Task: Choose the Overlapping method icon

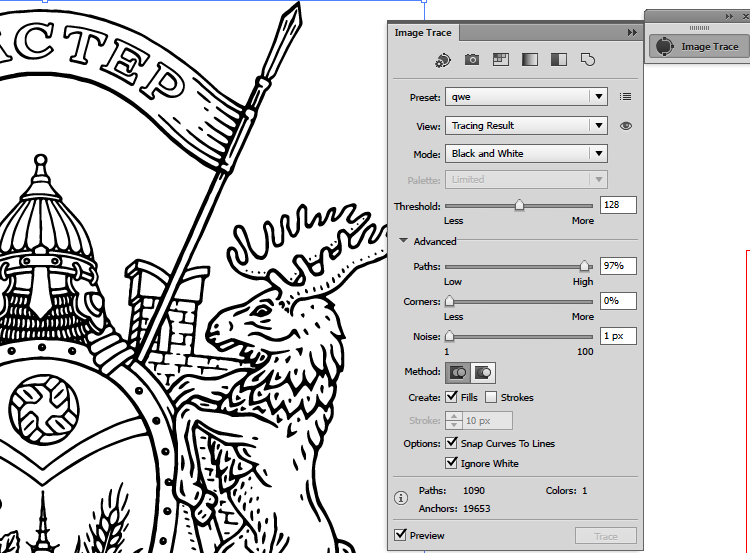Action: point(484,372)
